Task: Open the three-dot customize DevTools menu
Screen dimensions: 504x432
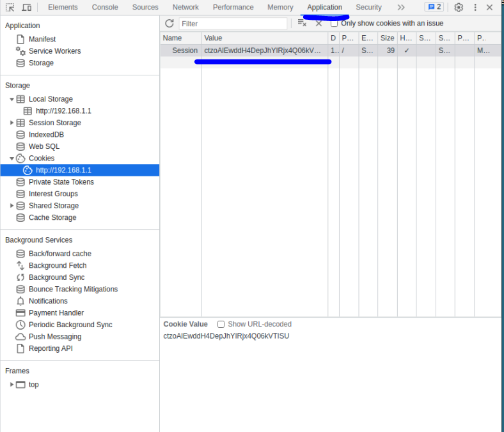Action: (x=475, y=7)
